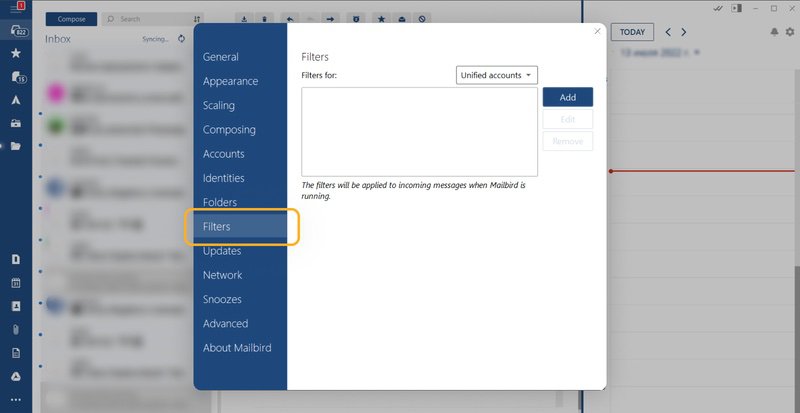Click TODAY button in calendar
800x413 pixels.
[x=632, y=32]
